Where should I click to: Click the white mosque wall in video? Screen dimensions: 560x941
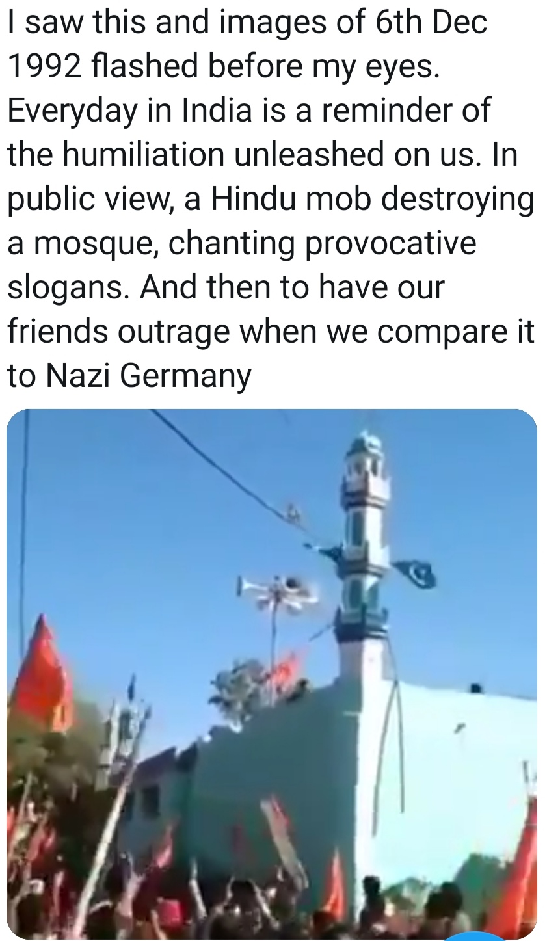[x=449, y=780]
